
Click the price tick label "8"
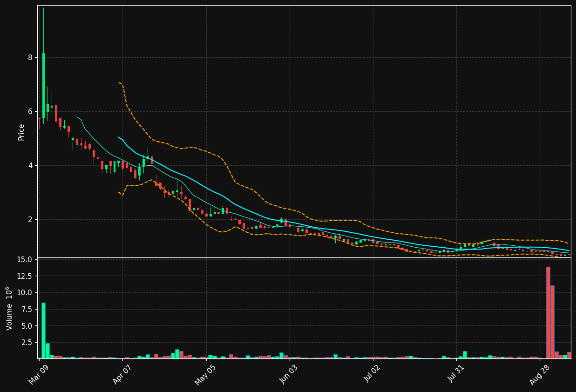(30, 58)
